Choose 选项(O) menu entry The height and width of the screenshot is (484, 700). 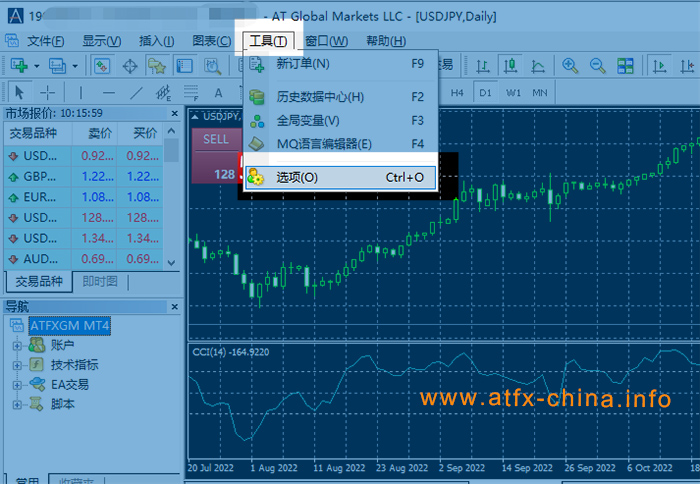pos(340,177)
